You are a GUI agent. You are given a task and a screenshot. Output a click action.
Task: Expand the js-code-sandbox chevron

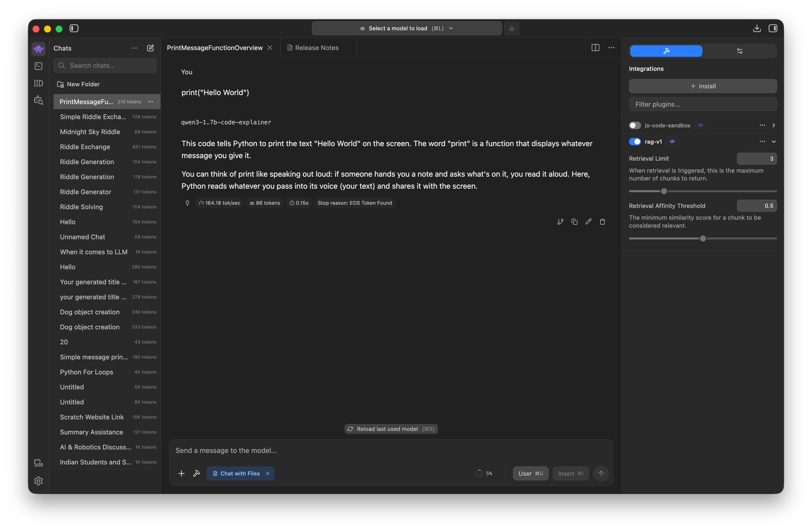(x=773, y=125)
